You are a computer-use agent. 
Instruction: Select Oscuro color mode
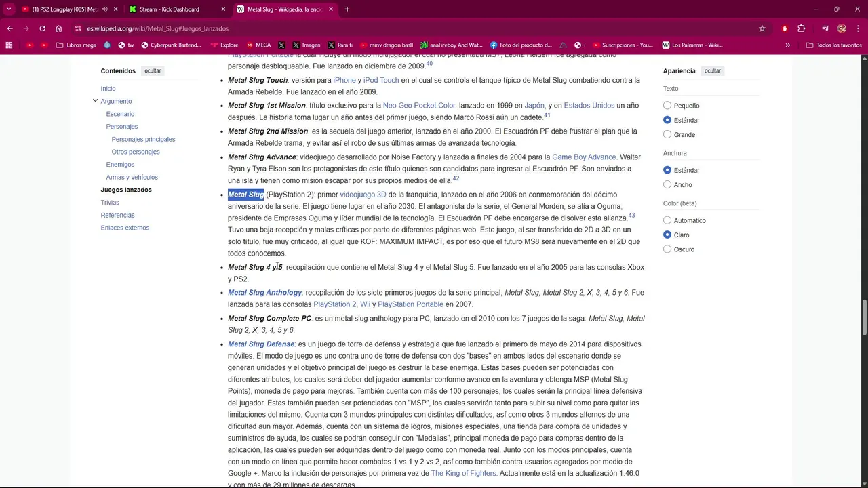tap(667, 249)
